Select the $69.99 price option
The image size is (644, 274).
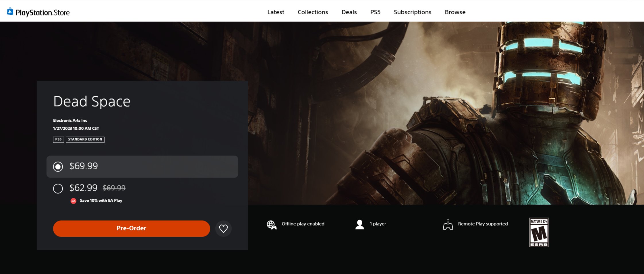coord(142,167)
